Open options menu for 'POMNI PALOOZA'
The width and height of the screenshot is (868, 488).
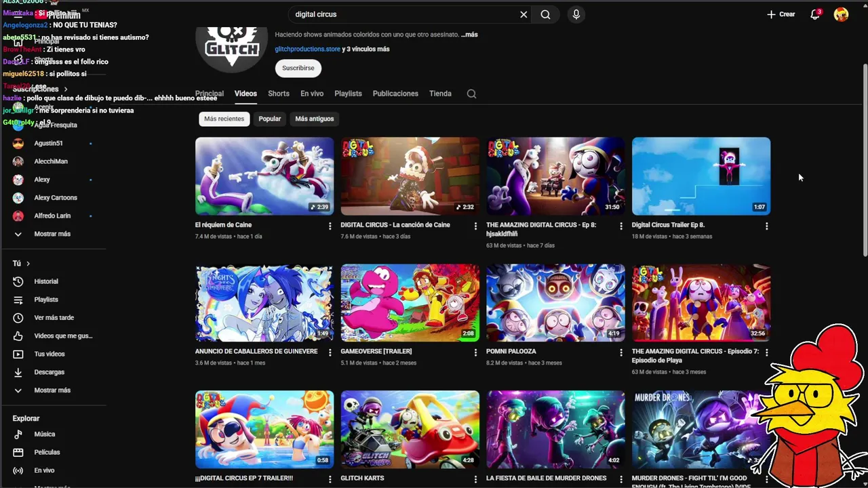coord(621,353)
